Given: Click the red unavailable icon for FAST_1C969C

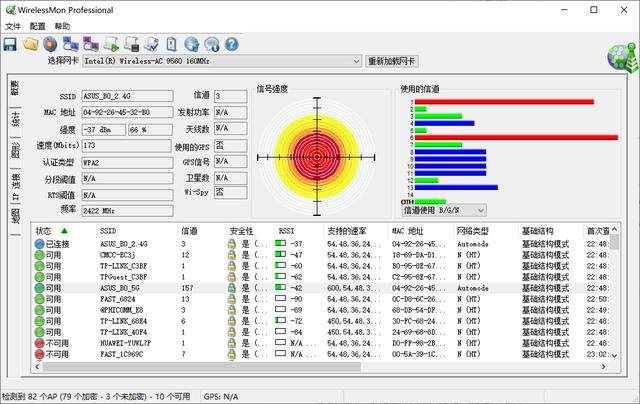Looking at the screenshot, I should (x=39, y=354).
